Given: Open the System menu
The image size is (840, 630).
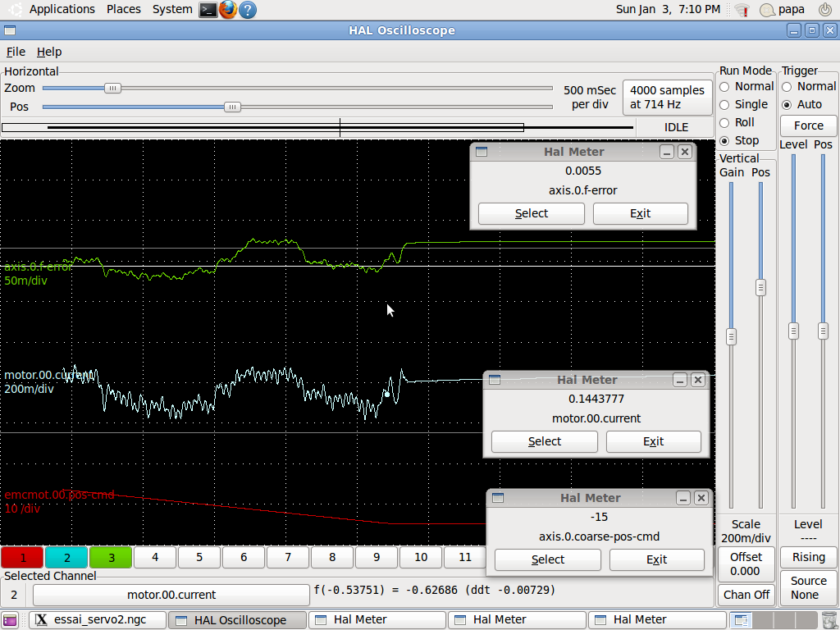Looking at the screenshot, I should pyautogui.click(x=172, y=10).
